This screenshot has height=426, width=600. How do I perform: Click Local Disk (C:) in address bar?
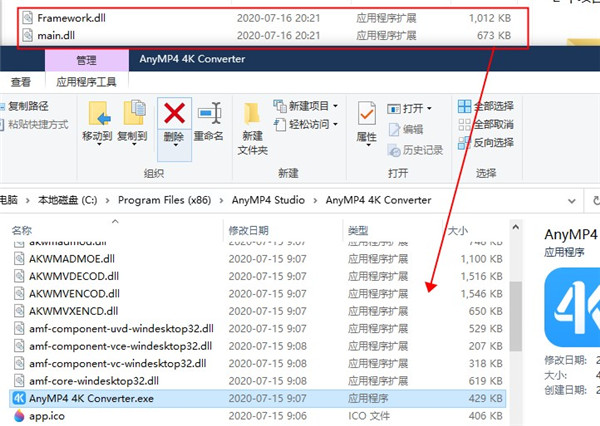(x=68, y=200)
